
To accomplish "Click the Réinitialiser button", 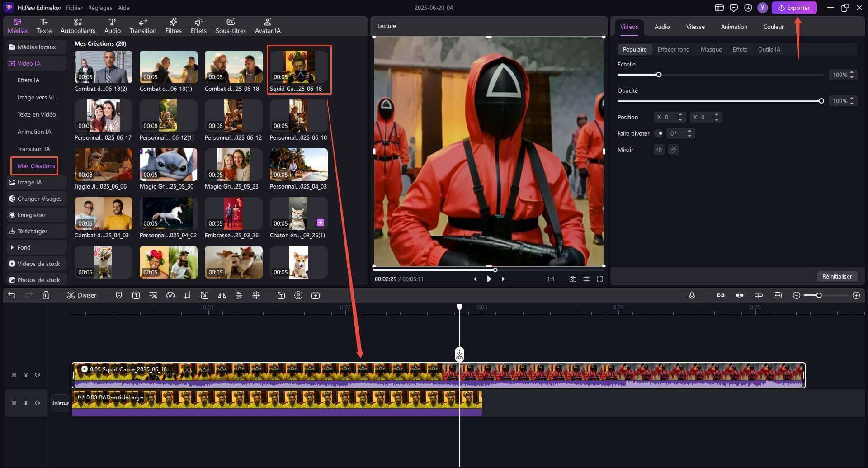I will [837, 276].
